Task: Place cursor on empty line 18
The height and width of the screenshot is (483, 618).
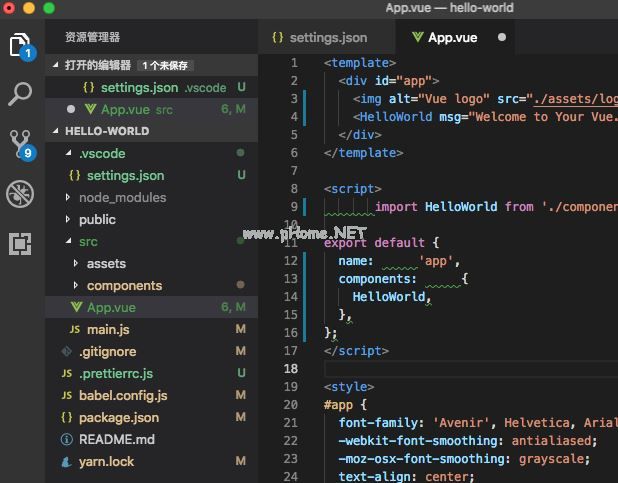Action: [471, 369]
